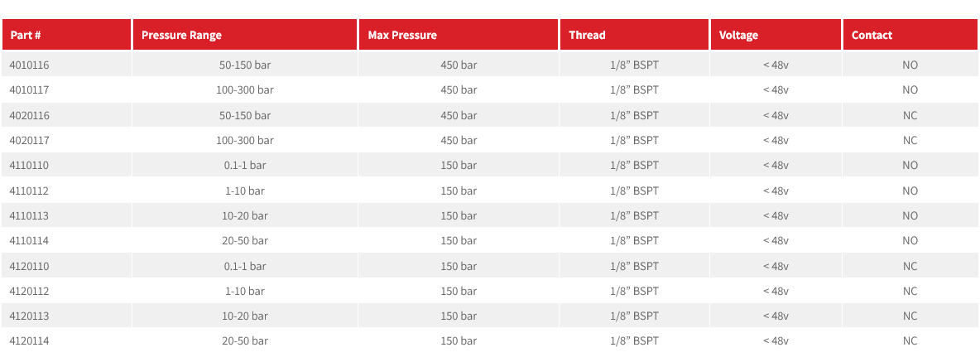Click part number 4120113
980x362 pixels.
tap(29, 316)
